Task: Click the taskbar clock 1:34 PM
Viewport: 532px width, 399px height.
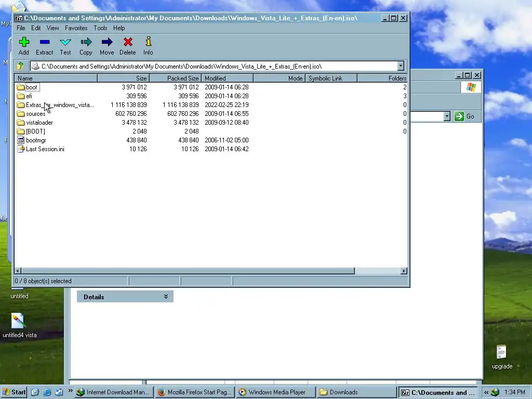Action: click(515, 392)
